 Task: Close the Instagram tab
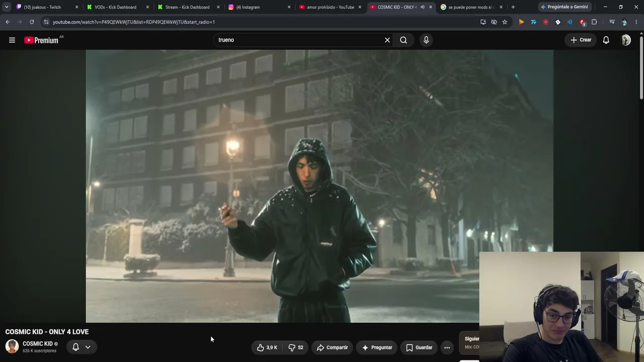289,7
